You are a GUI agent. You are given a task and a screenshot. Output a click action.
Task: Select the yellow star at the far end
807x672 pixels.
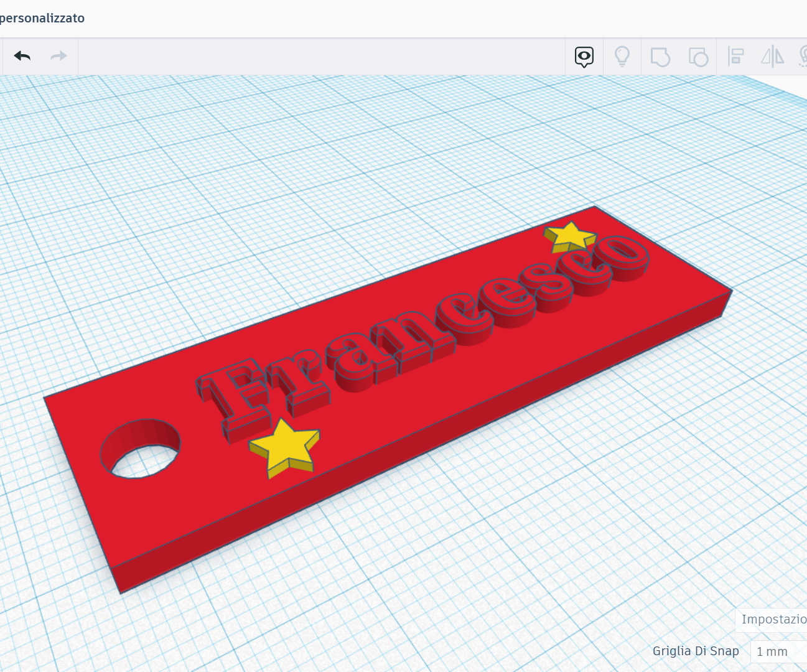coord(570,237)
